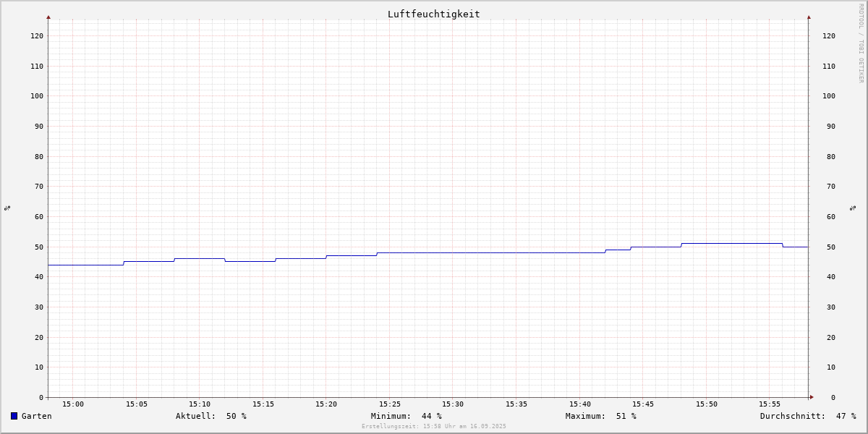The image size is (868, 434).
Task: Click the 100 label on the left axis
Action: [x=37, y=95]
